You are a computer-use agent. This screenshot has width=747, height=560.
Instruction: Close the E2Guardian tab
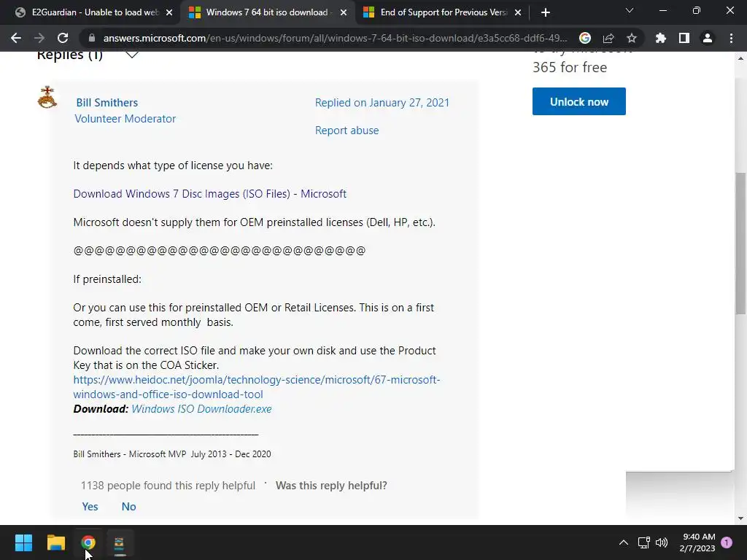pyautogui.click(x=169, y=13)
